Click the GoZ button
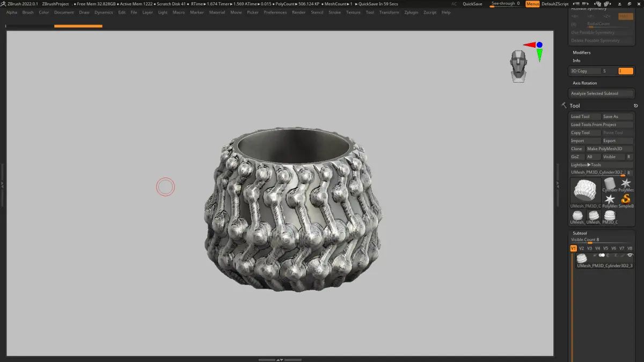Screen dimensions: 644x362 pyautogui.click(x=577, y=157)
